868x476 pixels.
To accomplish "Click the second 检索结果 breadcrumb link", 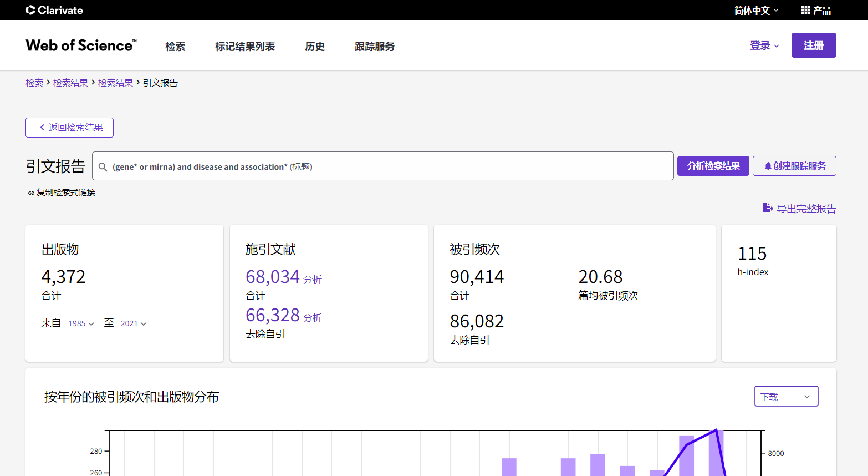I will click(115, 83).
